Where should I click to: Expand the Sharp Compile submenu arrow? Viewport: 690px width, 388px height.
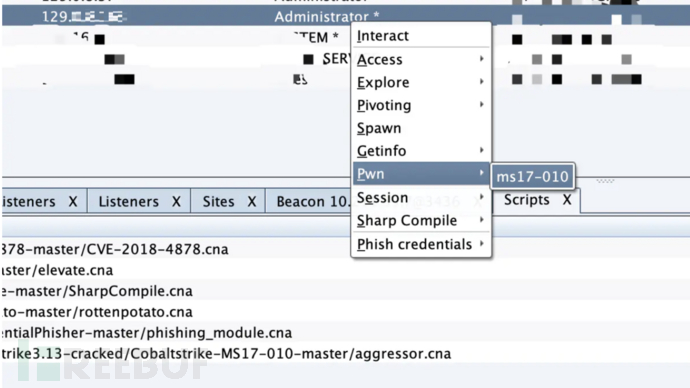coord(482,220)
